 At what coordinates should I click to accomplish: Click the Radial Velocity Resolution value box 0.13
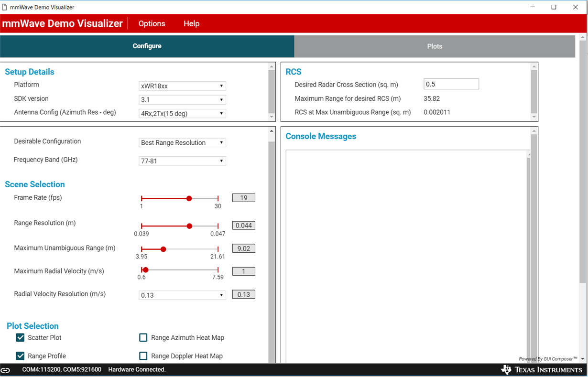tap(244, 294)
